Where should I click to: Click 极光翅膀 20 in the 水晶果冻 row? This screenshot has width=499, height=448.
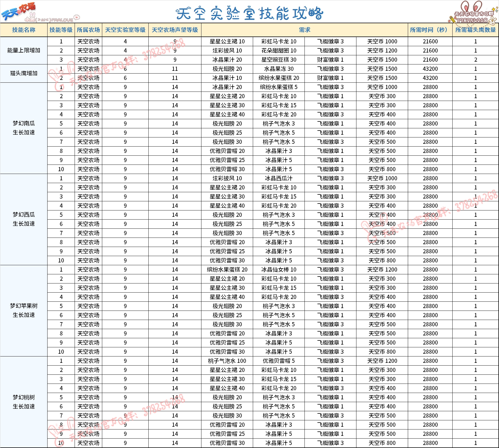tap(227, 69)
